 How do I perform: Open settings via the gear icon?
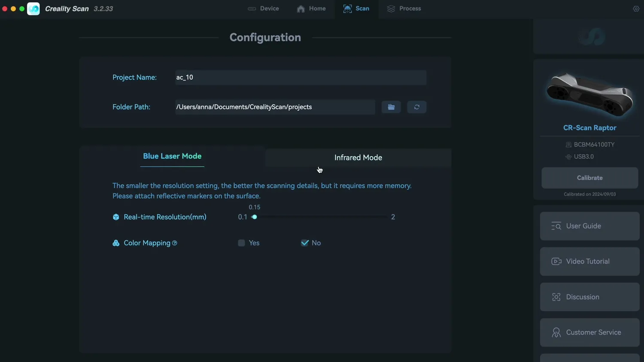636,9
